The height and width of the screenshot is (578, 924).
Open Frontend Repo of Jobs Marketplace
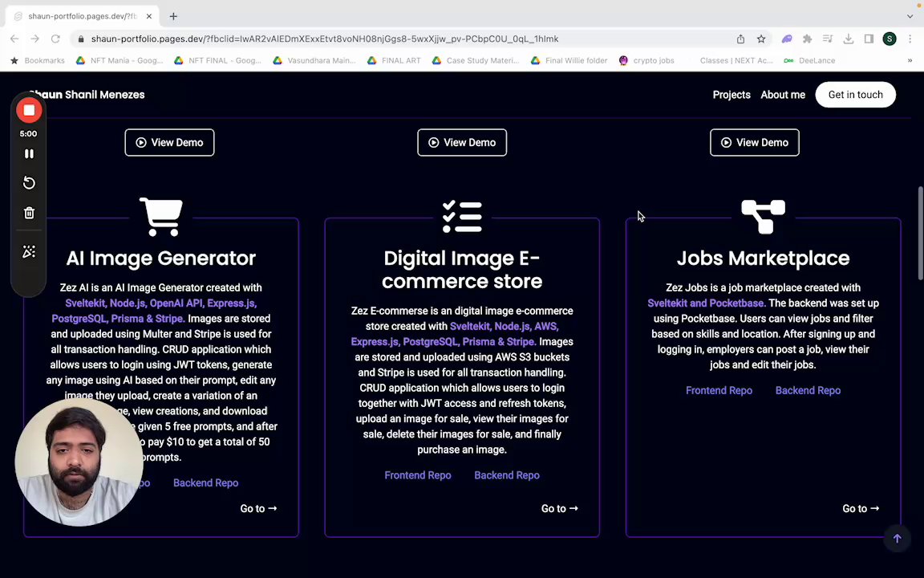point(719,390)
